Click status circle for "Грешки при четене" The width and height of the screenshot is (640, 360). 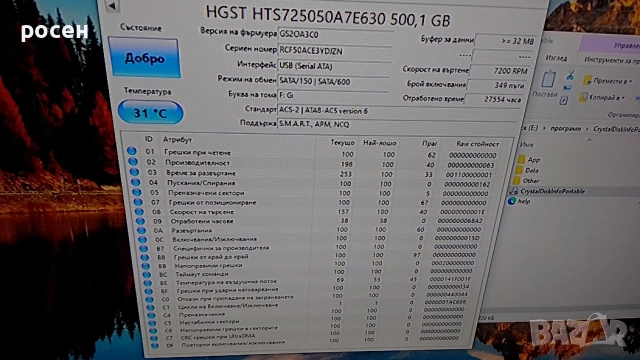[x=131, y=151]
